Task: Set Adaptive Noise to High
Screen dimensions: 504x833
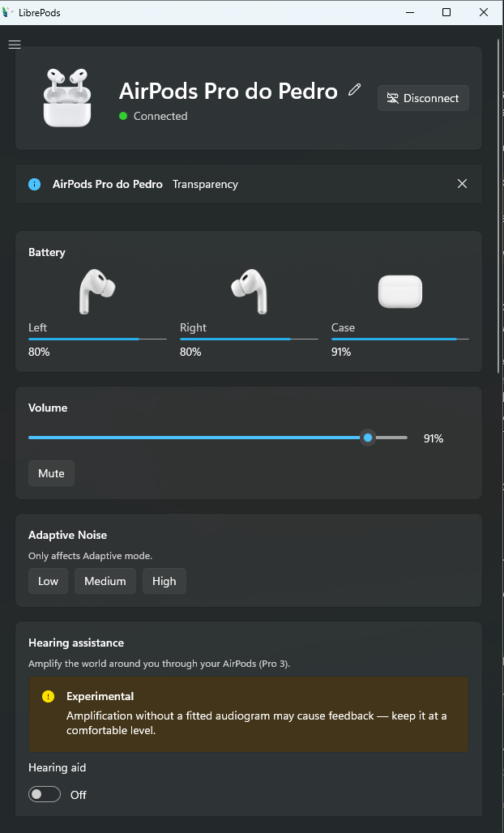Action: point(164,581)
